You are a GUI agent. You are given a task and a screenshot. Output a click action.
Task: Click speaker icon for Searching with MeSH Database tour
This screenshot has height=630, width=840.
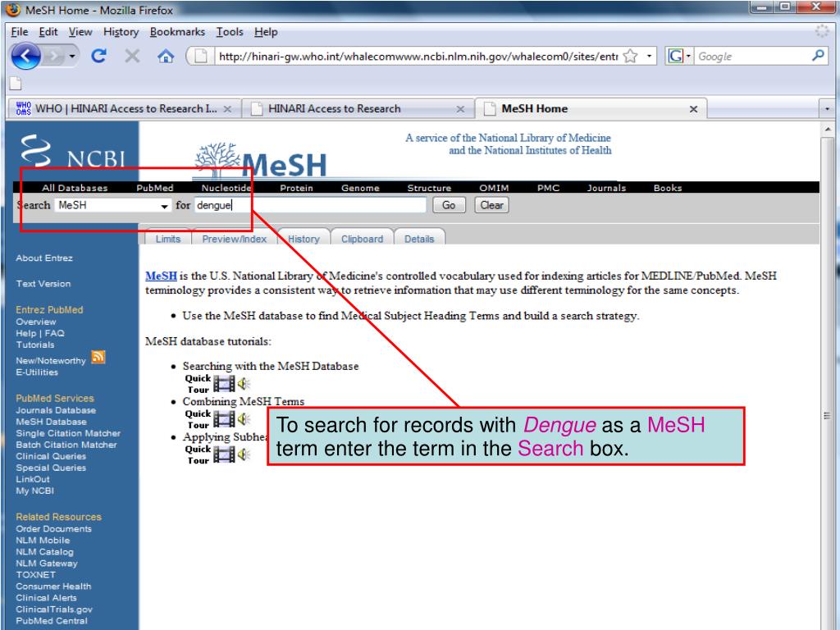(x=244, y=384)
